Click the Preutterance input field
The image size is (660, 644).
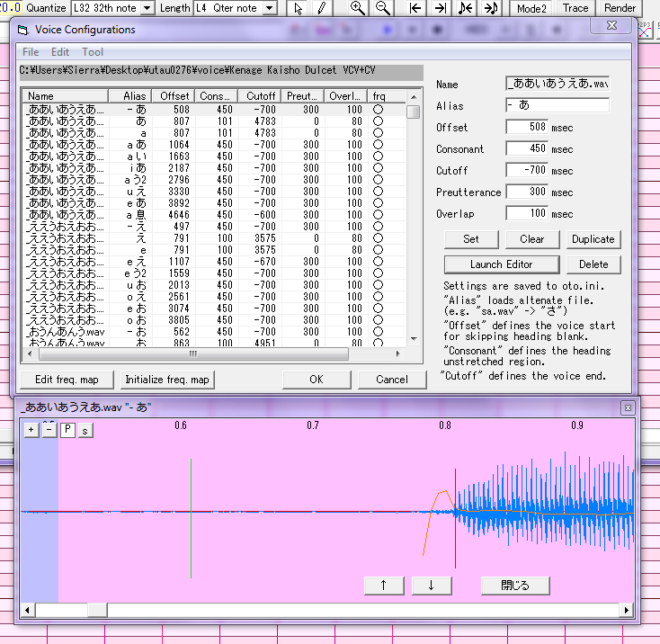(x=527, y=192)
